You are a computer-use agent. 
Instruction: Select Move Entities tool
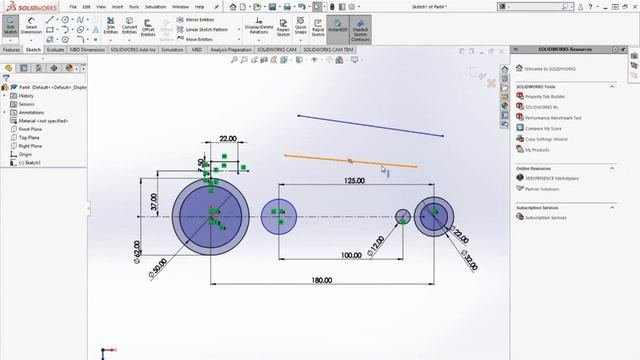click(195, 39)
